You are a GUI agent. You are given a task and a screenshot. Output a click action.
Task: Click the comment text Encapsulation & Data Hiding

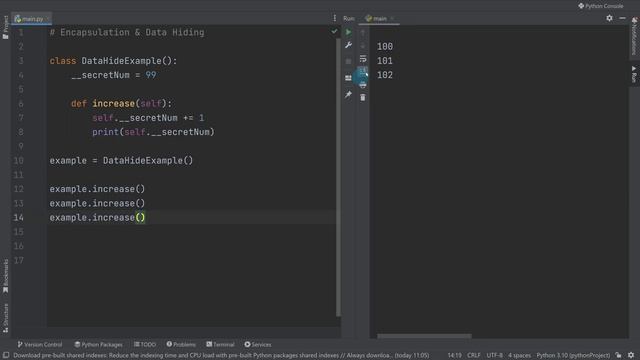point(132,32)
